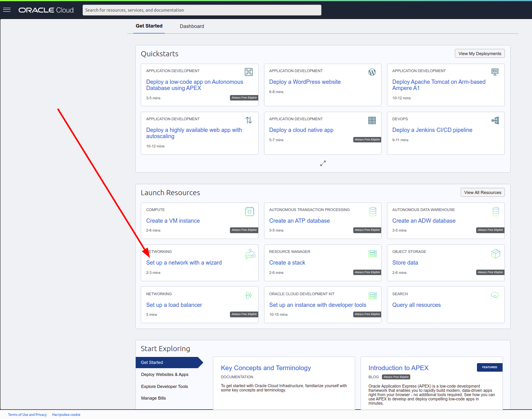Click Create a stack link
The height and width of the screenshot is (419, 532).
coord(287,263)
